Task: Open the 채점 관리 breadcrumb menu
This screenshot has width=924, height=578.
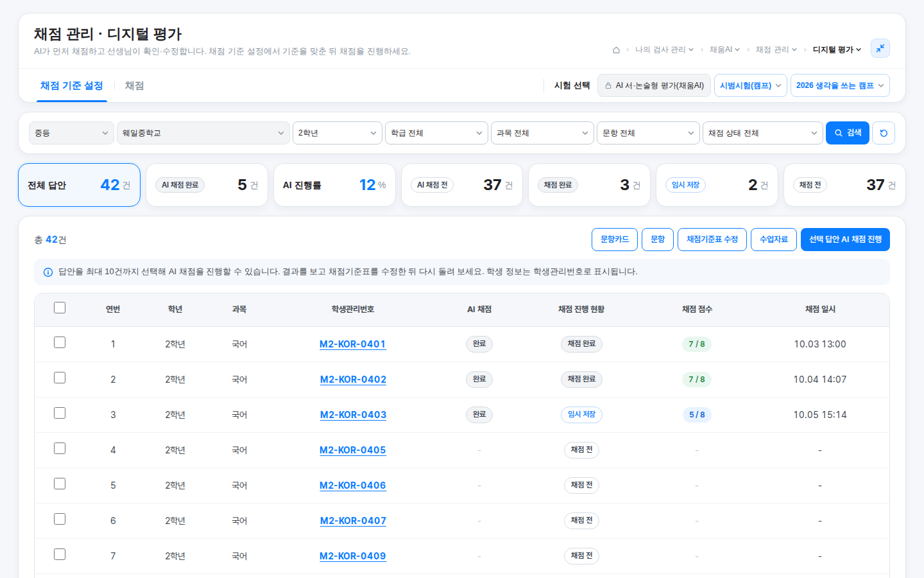Action: pyautogui.click(x=776, y=49)
